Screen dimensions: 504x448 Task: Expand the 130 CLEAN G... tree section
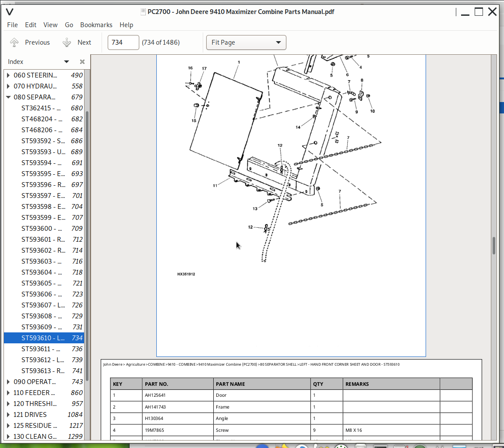pos(8,437)
